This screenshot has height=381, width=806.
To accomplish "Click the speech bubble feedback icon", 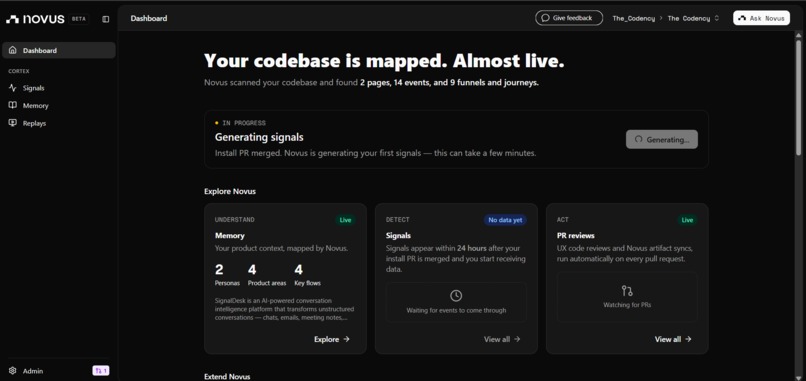I will pyautogui.click(x=546, y=18).
